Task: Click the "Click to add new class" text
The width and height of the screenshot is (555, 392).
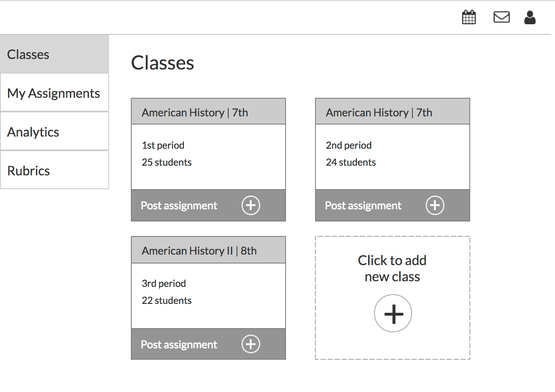Action: point(392,268)
